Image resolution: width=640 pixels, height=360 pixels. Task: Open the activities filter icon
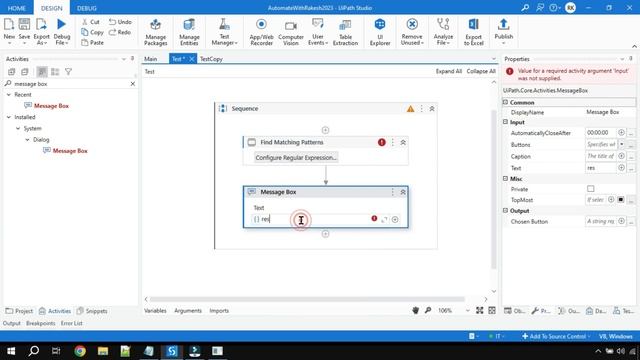(x=69, y=72)
